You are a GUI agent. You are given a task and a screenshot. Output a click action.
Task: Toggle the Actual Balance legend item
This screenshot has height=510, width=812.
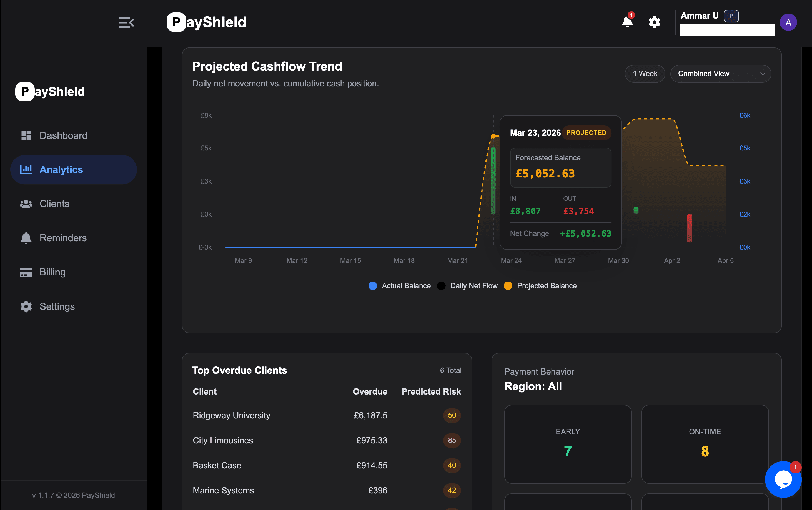click(x=400, y=286)
